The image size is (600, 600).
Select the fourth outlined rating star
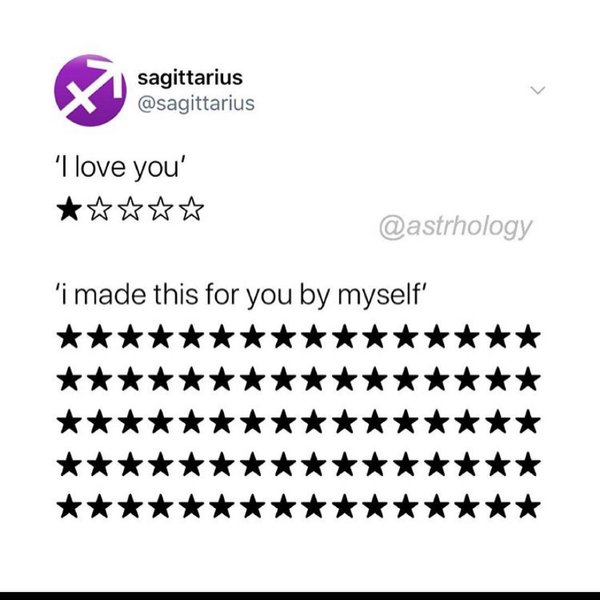pos(161,209)
